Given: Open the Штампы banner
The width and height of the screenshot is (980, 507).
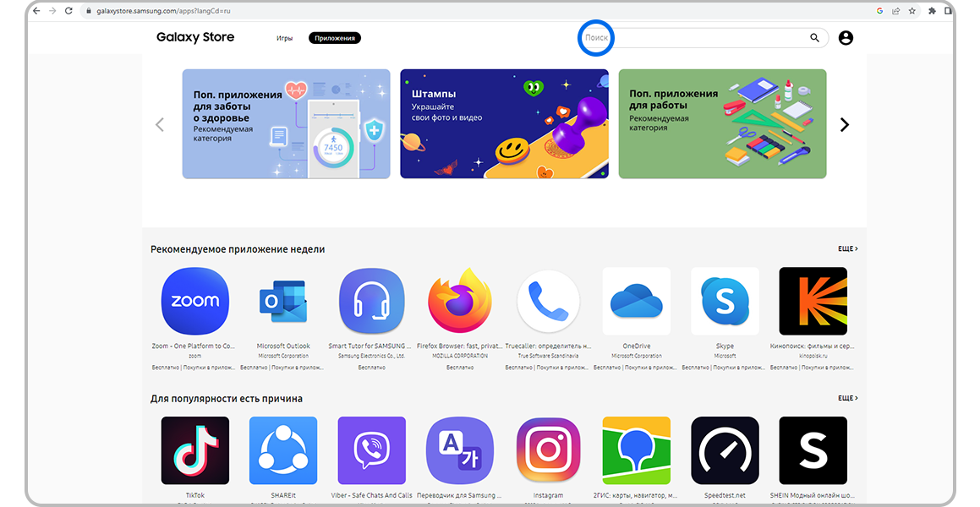Looking at the screenshot, I should [x=505, y=123].
